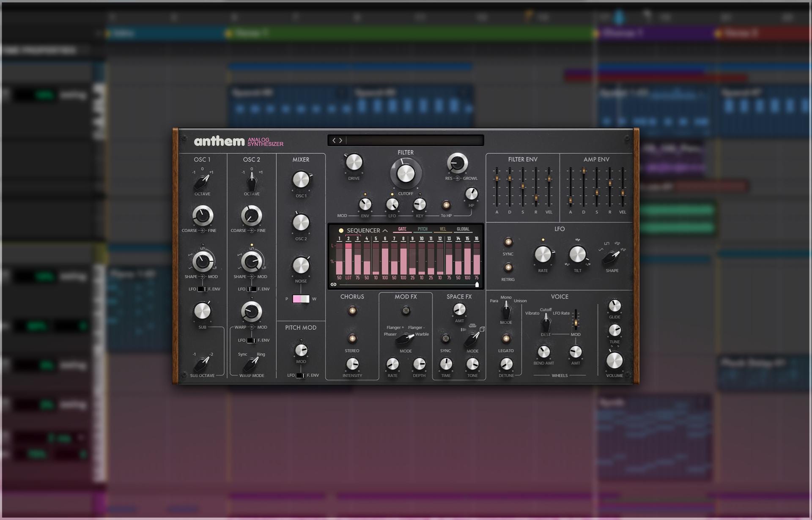This screenshot has width=812, height=520.
Task: Click the Mixer Noise level knob
Action: [x=301, y=265]
